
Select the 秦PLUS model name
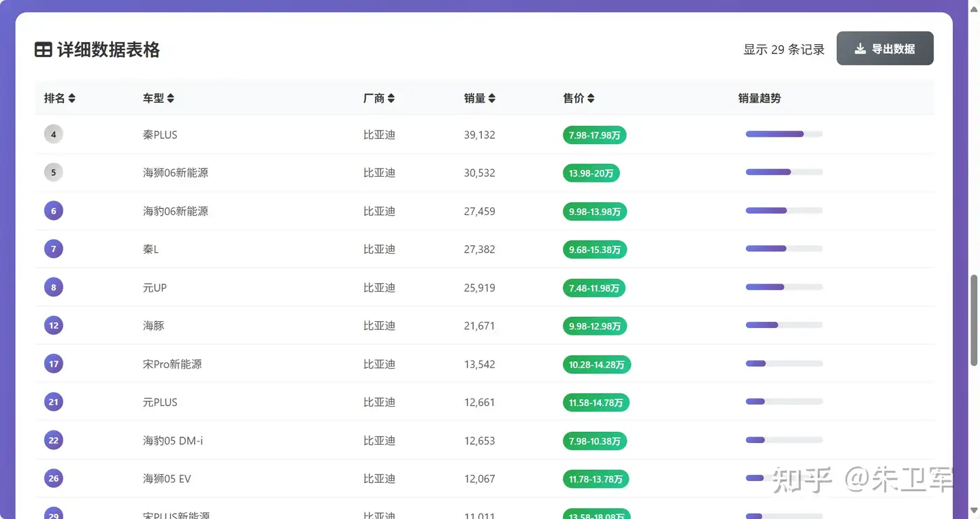tap(160, 135)
